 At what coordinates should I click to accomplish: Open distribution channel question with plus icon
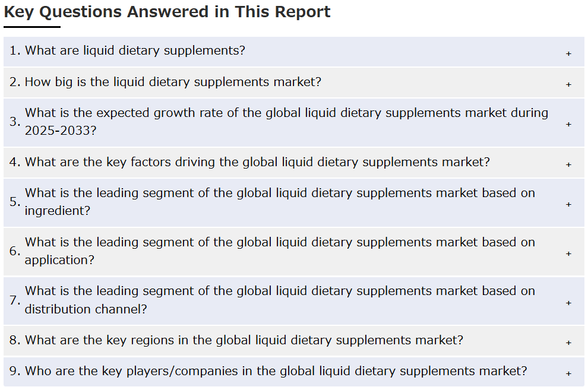568,303
